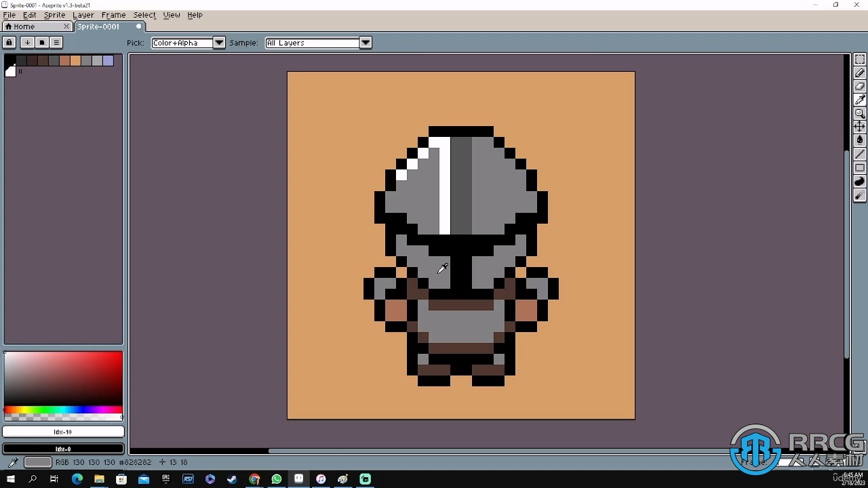This screenshot has height=488, width=868.
Task: Select the Blur tool
Action: point(860,195)
